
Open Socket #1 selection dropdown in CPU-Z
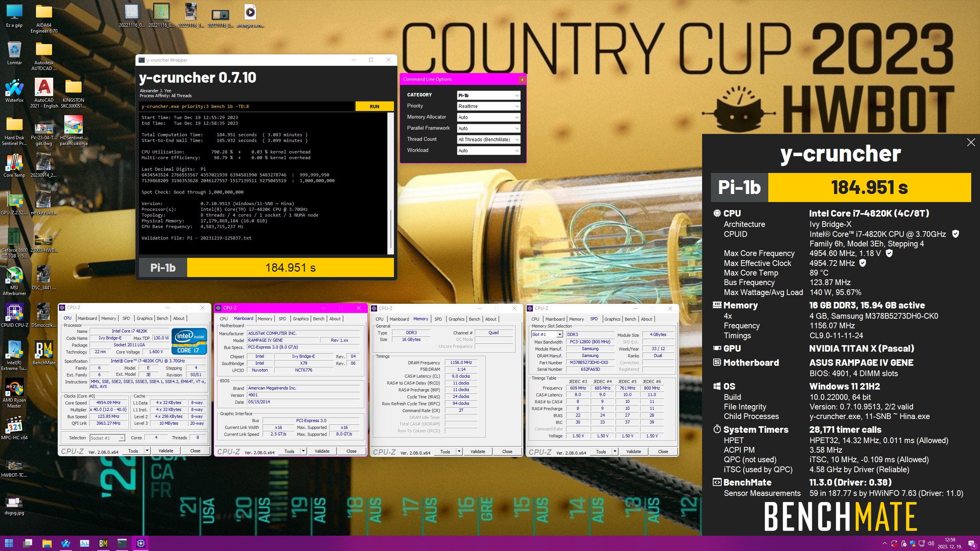pos(107,438)
